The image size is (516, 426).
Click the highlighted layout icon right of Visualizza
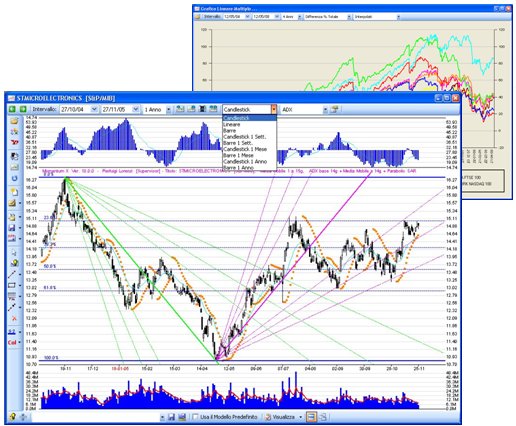(311, 417)
